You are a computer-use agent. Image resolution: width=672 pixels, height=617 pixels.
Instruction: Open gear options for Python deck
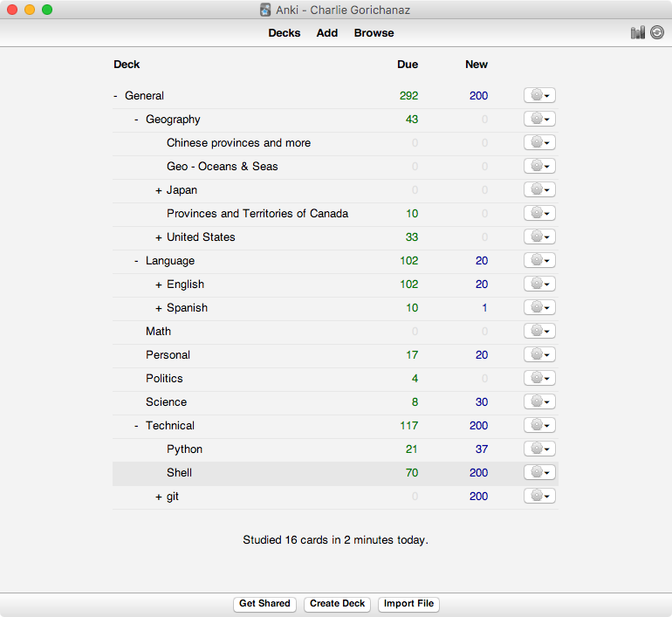click(x=539, y=449)
